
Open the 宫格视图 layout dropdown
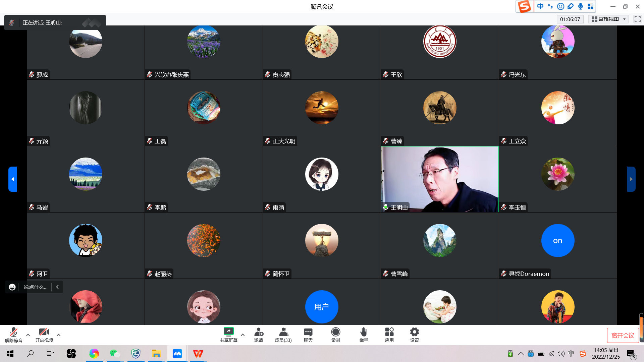pyautogui.click(x=609, y=19)
